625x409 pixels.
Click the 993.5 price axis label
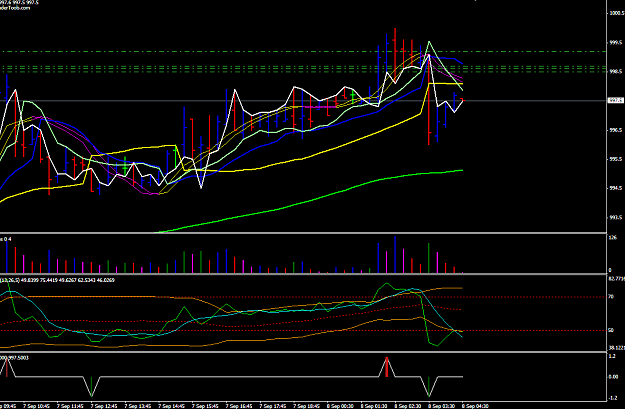[x=616, y=218]
